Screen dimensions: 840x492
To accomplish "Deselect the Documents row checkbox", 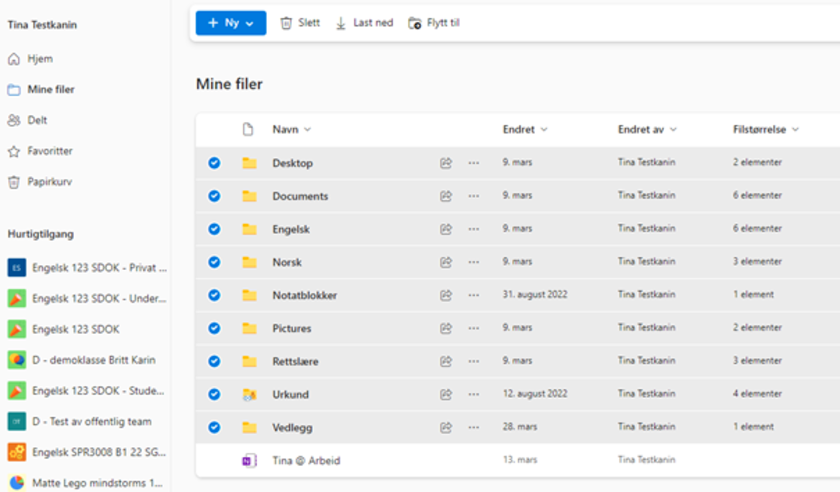I will pyautogui.click(x=214, y=196).
